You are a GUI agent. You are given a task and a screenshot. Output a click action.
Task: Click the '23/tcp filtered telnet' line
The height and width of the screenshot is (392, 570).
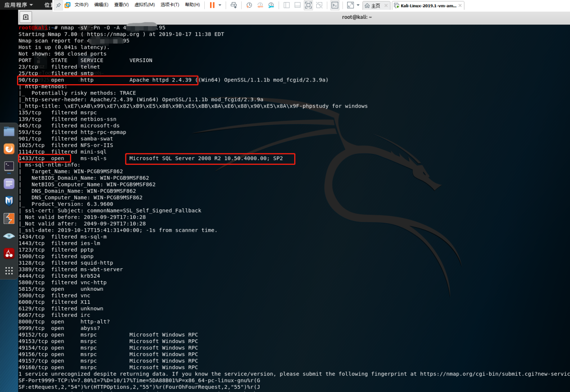click(x=59, y=67)
